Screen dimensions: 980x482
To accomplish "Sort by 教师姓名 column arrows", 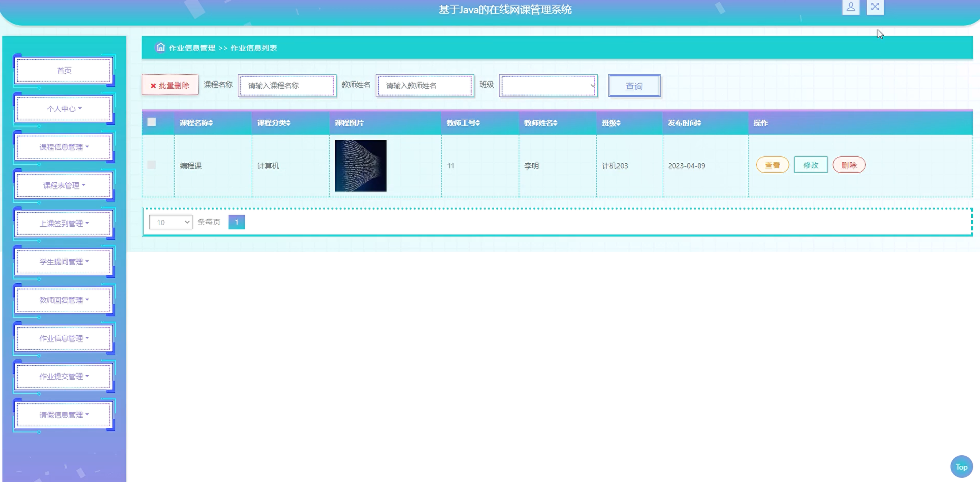I will (x=556, y=123).
